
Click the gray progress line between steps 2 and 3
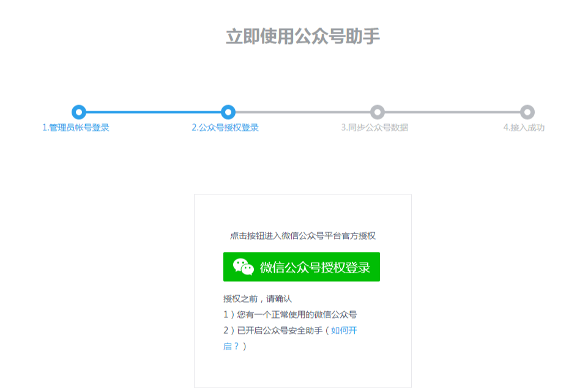pos(303,112)
